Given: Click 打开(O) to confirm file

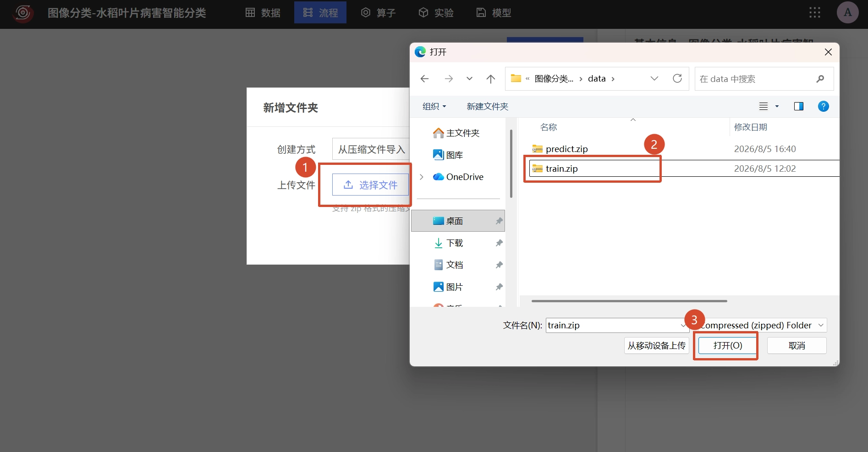Looking at the screenshot, I should coord(727,345).
